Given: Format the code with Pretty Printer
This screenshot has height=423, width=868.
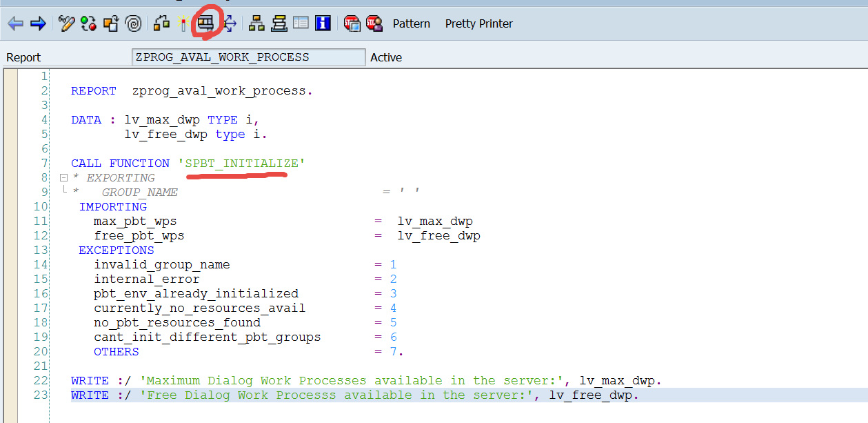Looking at the screenshot, I should (478, 23).
